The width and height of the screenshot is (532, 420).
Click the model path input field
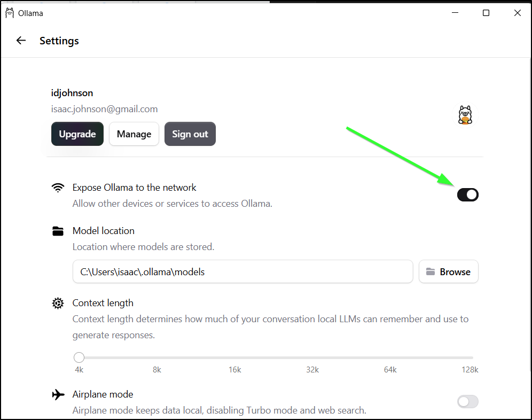242,271
